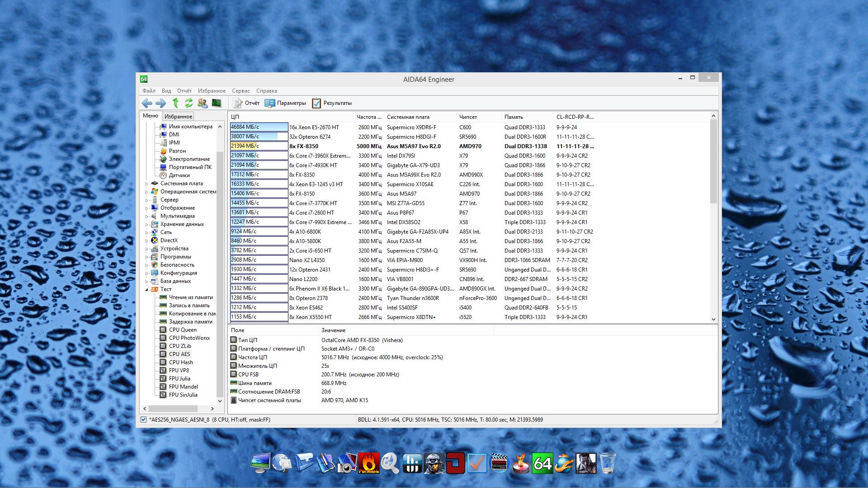Launch FurMark from the dock
The width and height of the screenshot is (868, 488).
(x=368, y=464)
